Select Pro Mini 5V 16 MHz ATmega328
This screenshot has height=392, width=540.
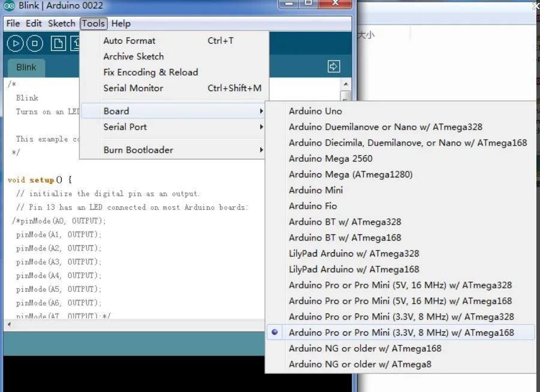click(402, 285)
